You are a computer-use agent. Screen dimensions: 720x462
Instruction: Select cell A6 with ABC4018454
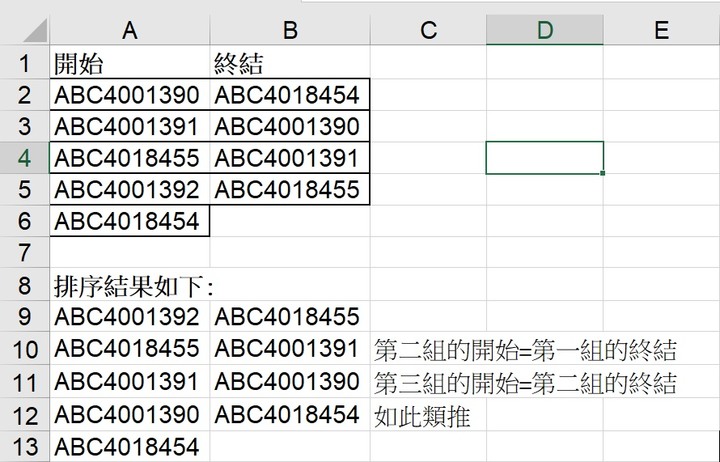(130, 221)
